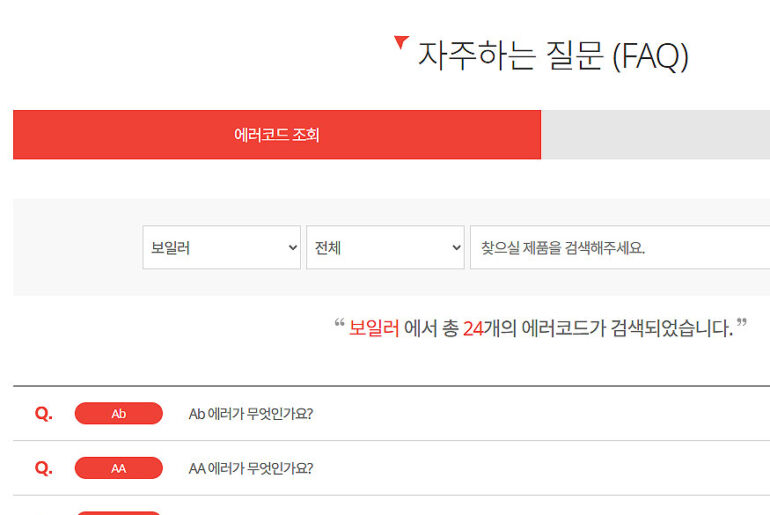This screenshot has height=515, width=770.
Task: Click the arrow on the 보일러 dropdown
Action: [x=292, y=247]
